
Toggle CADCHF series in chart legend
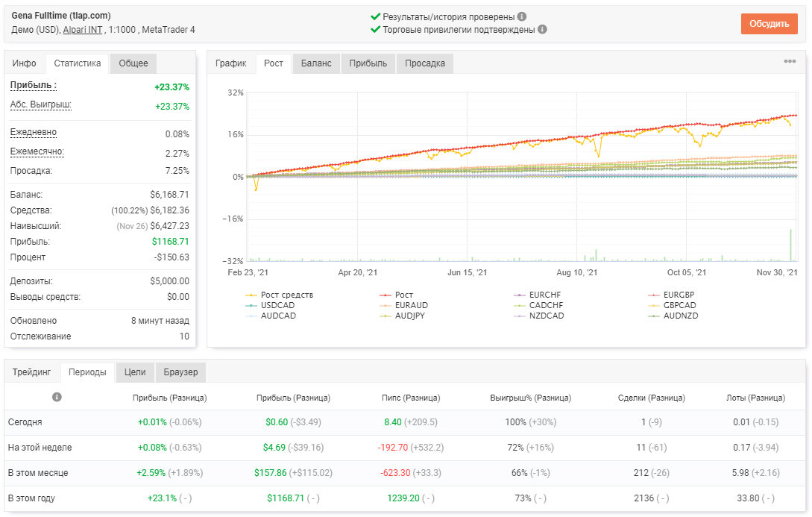pyautogui.click(x=538, y=305)
